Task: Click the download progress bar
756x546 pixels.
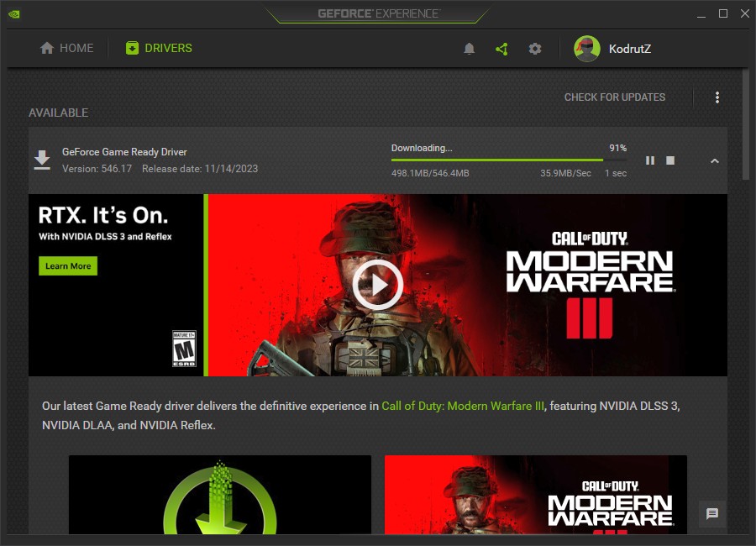Action: point(509,160)
